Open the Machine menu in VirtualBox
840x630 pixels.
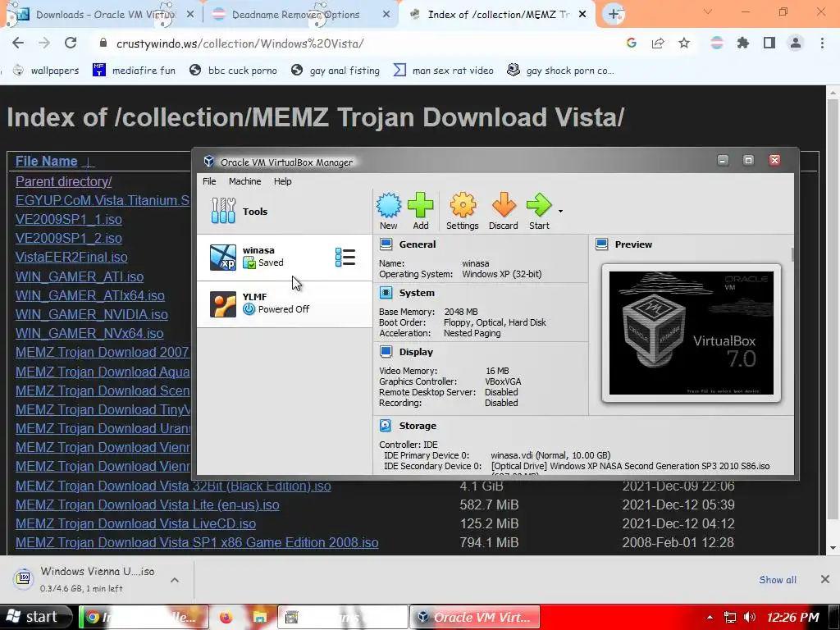244,181
